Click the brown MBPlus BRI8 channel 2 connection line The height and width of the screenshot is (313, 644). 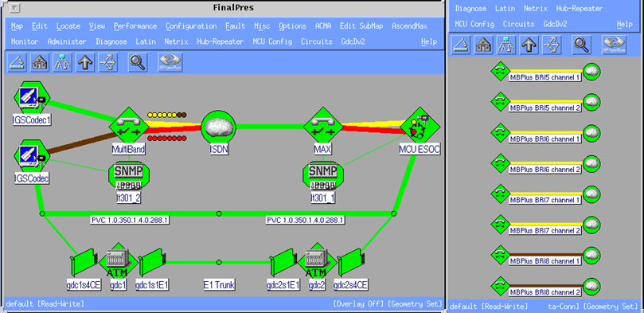coord(545,285)
